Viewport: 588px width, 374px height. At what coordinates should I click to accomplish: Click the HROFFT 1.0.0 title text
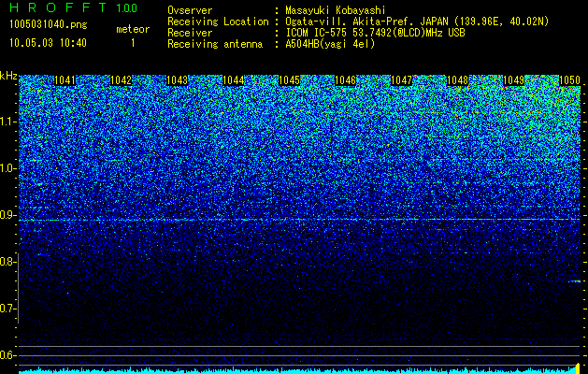(x=74, y=7)
